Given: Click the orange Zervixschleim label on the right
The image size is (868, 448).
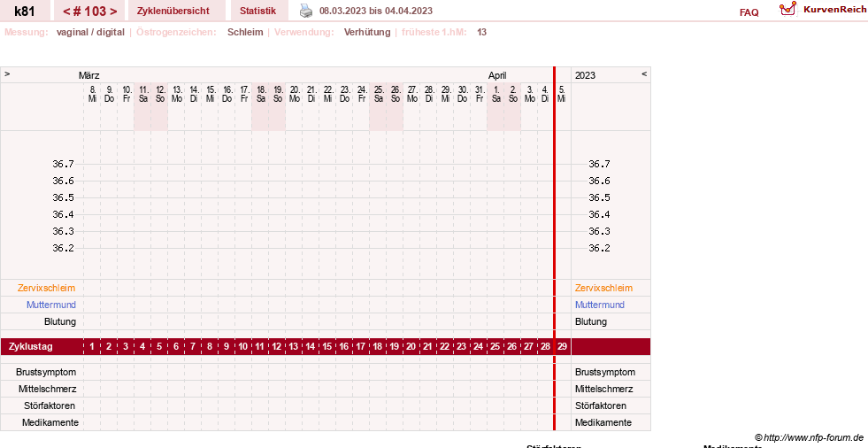Looking at the screenshot, I should 603,288.
